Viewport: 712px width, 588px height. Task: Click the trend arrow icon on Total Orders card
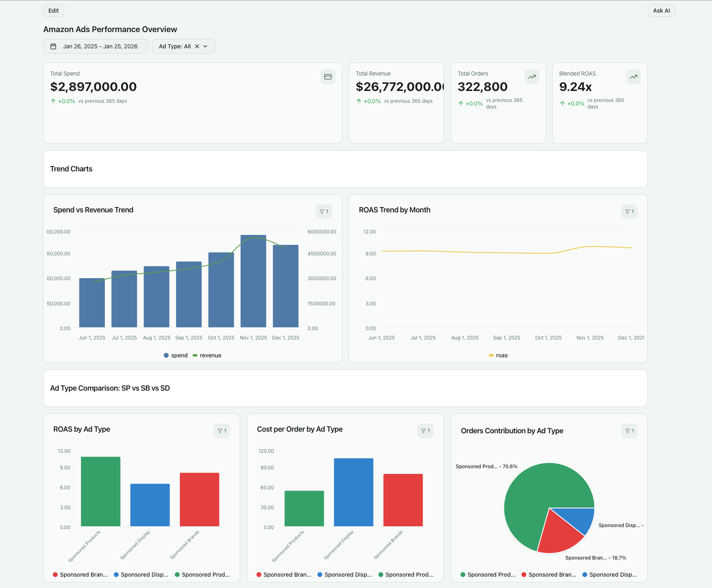pos(532,76)
